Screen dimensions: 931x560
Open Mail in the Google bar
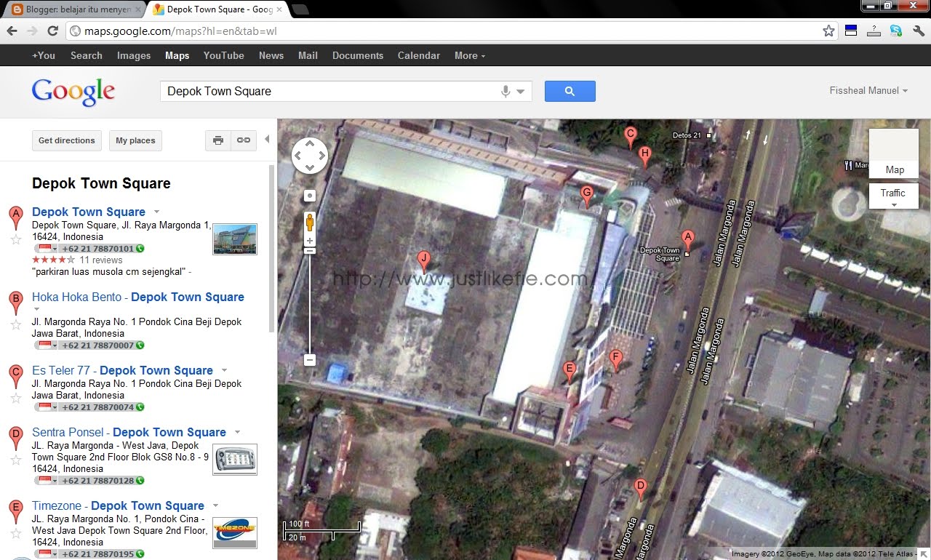(x=308, y=55)
